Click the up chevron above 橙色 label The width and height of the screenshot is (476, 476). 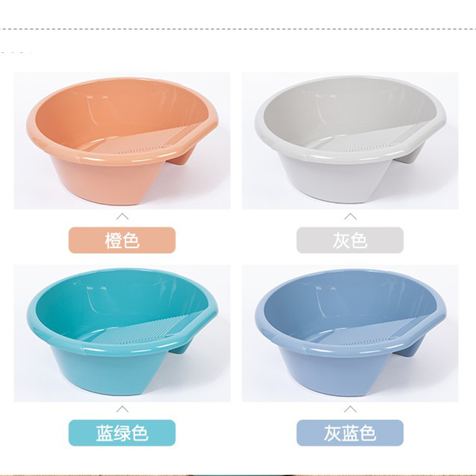[123, 216]
